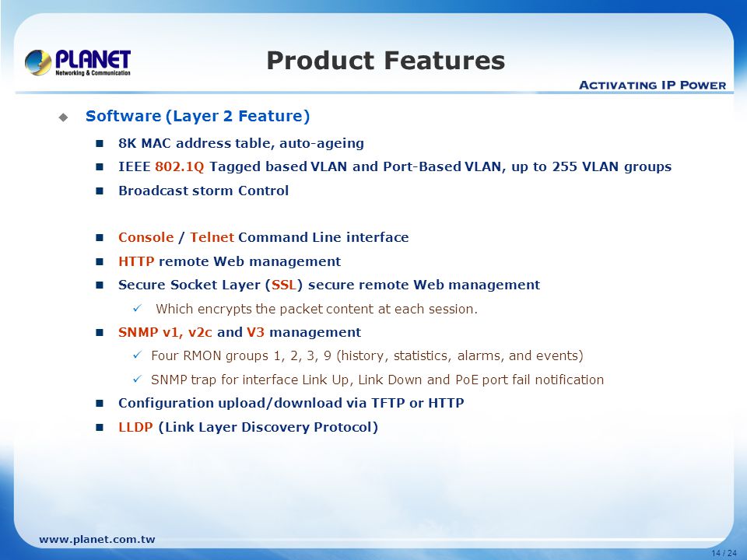Click the checkmark before 'SNMP trap for interface'
The width and height of the screenshot is (747, 560).
138,379
